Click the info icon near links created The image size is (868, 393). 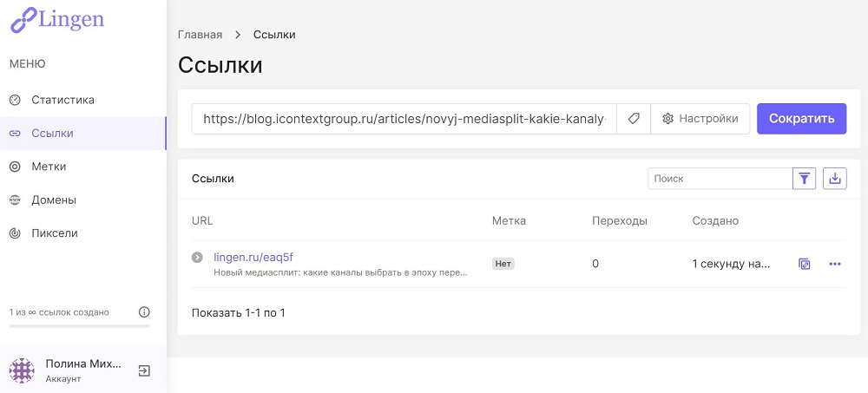tap(144, 311)
